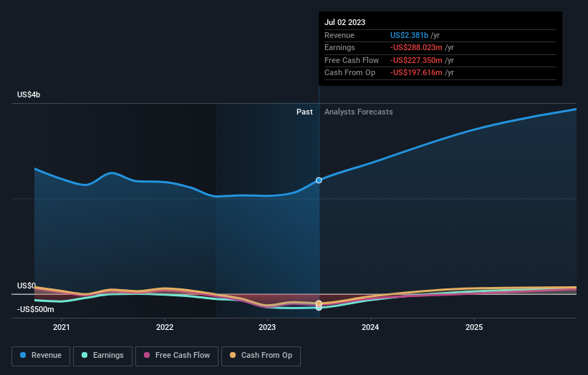Select the 2022 x-axis label

coord(165,327)
